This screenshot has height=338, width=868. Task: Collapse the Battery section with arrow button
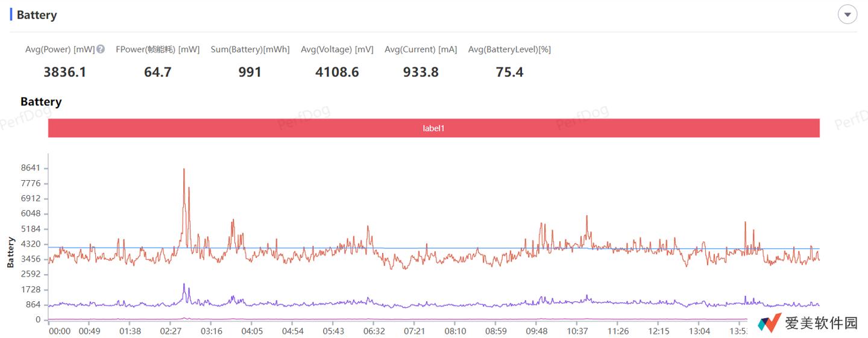click(847, 14)
